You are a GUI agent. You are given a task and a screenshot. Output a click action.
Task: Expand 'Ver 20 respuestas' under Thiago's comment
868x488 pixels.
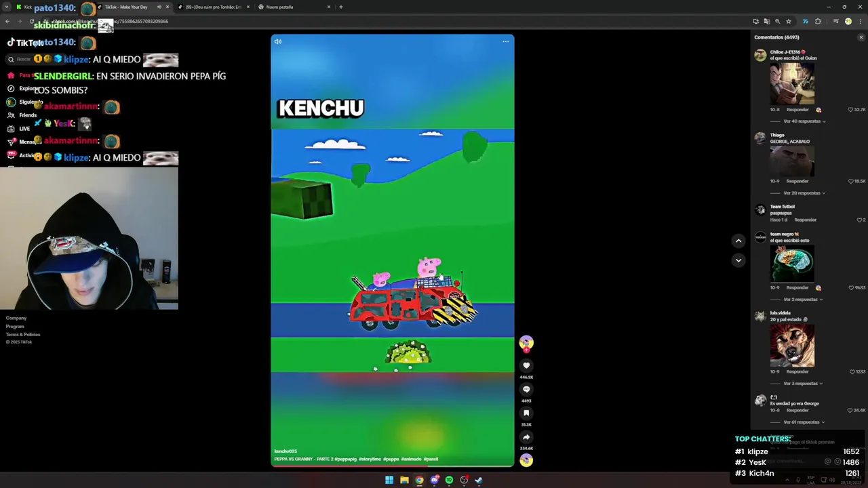click(804, 193)
